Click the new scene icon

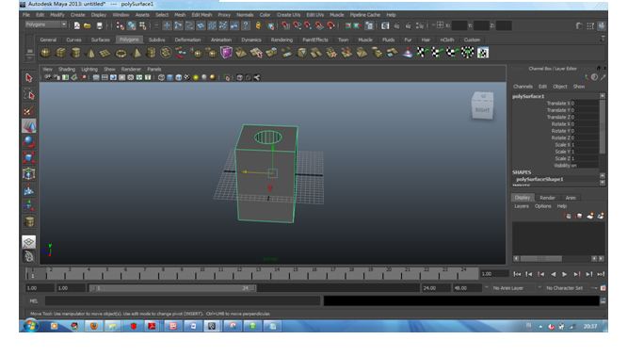pyautogui.click(x=76, y=25)
